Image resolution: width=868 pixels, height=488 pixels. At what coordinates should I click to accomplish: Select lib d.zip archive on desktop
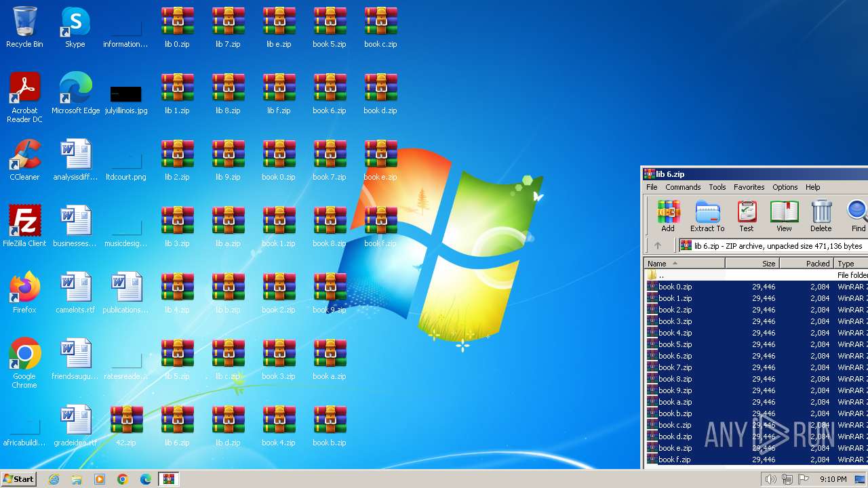228,426
